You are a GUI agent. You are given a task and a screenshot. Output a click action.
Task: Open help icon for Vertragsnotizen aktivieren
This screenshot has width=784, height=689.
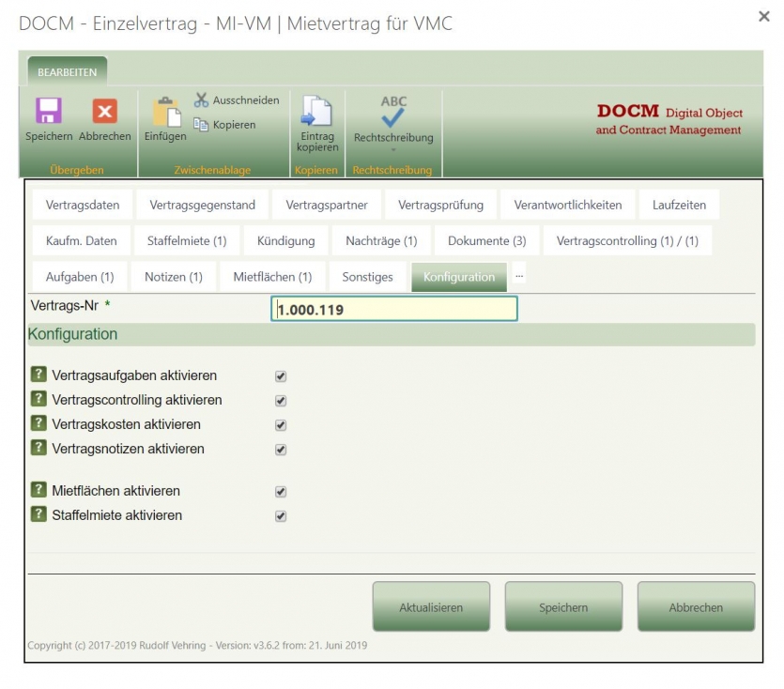(38, 448)
